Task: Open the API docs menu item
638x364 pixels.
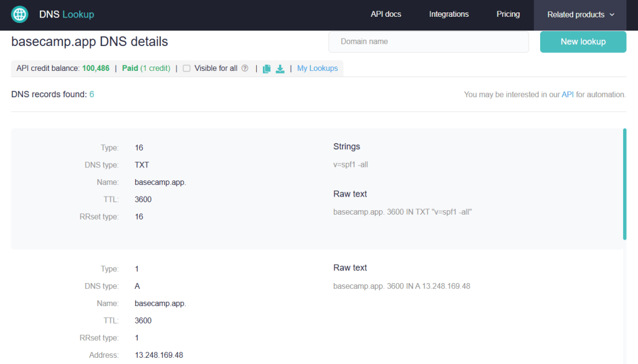Action: pyautogui.click(x=386, y=14)
